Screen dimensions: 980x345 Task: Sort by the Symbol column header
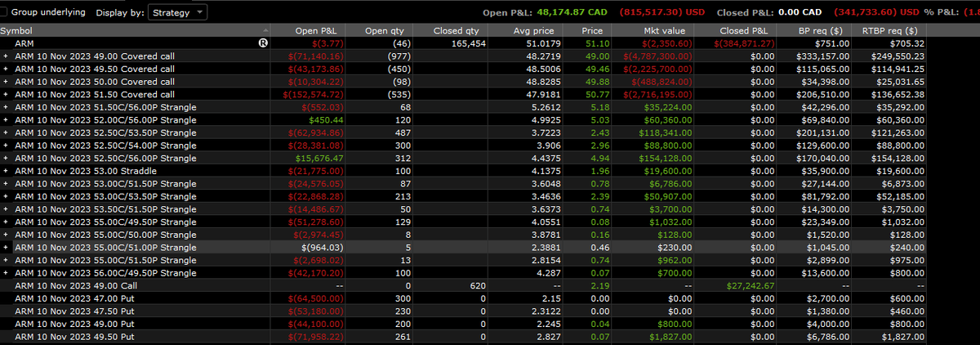136,30
